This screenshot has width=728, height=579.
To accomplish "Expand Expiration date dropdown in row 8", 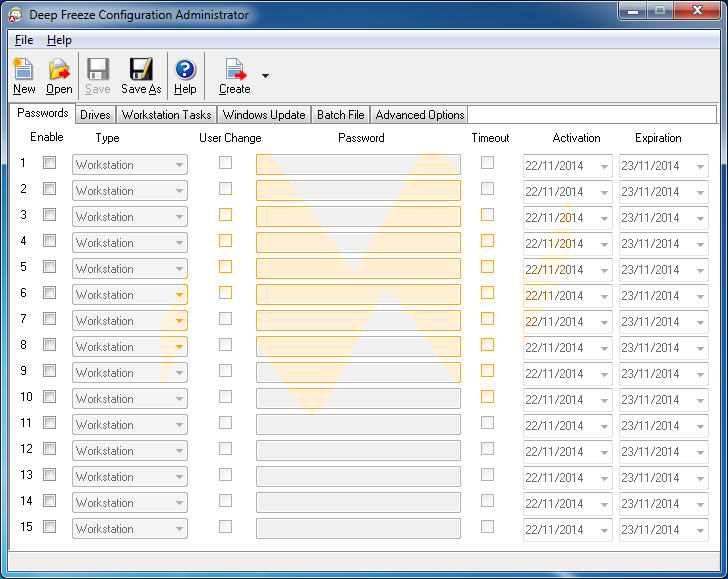I will click(x=701, y=348).
